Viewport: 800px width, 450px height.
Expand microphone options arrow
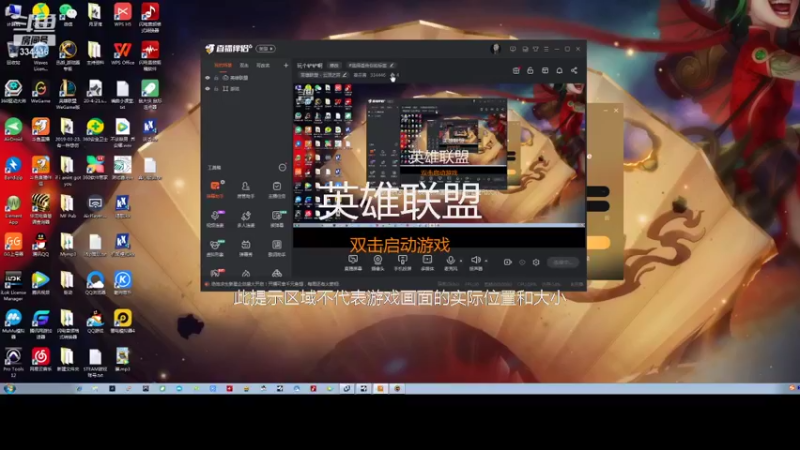pyautogui.click(x=461, y=261)
